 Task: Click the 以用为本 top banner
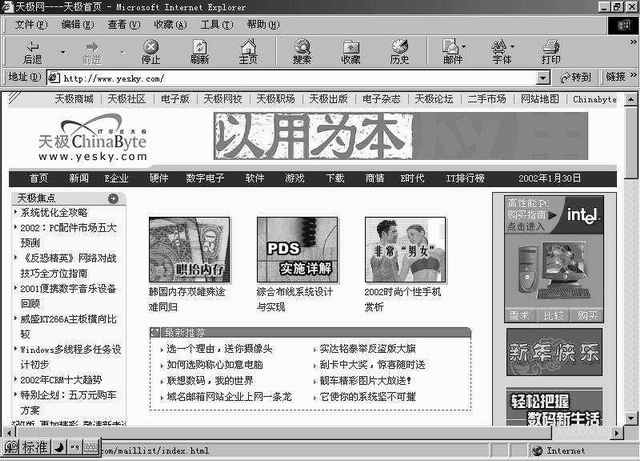[400, 136]
